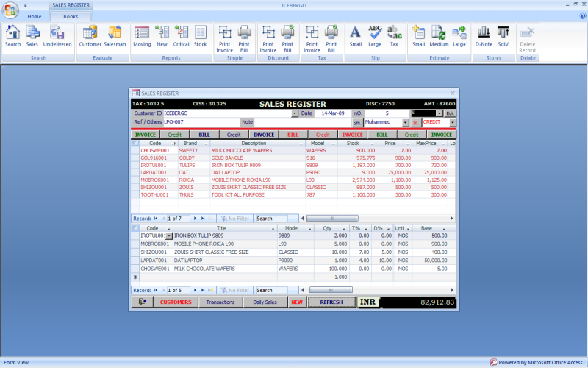The height and width of the screenshot is (368, 588).
Task: Click the Delete Record icon
Action: tap(527, 39)
